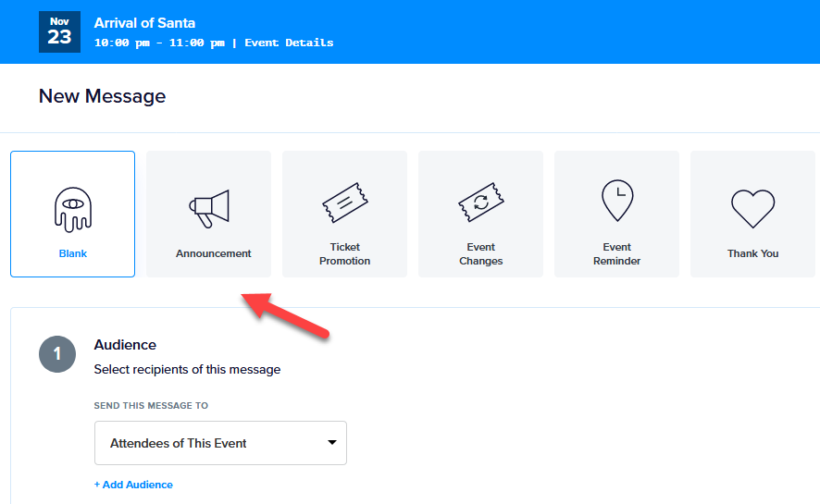This screenshot has height=504, width=820.
Task: Select the Blank message template card
Action: (73, 215)
